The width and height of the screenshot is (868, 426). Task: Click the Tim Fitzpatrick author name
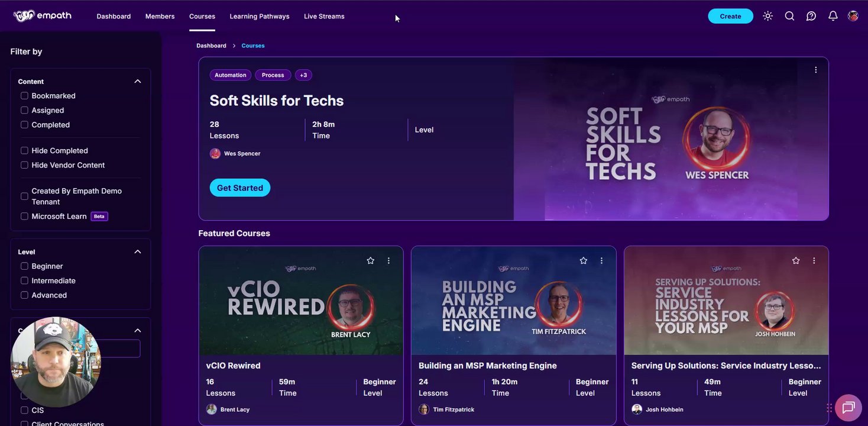pos(454,409)
